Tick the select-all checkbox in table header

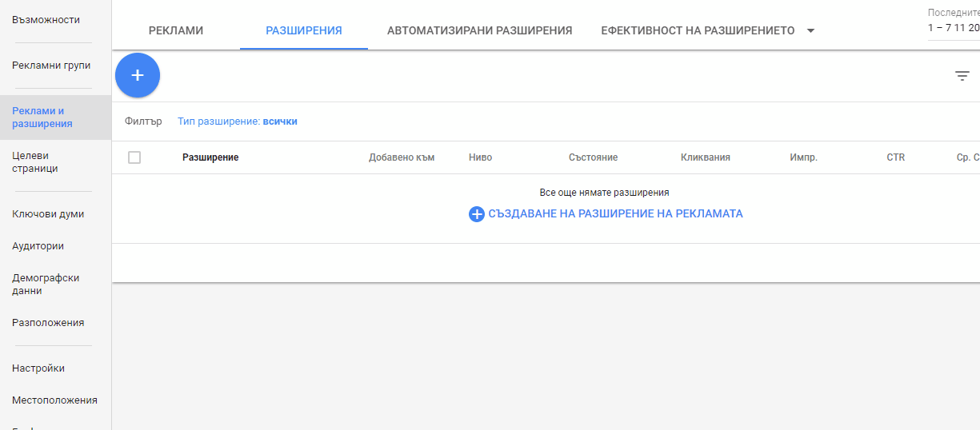tap(134, 157)
